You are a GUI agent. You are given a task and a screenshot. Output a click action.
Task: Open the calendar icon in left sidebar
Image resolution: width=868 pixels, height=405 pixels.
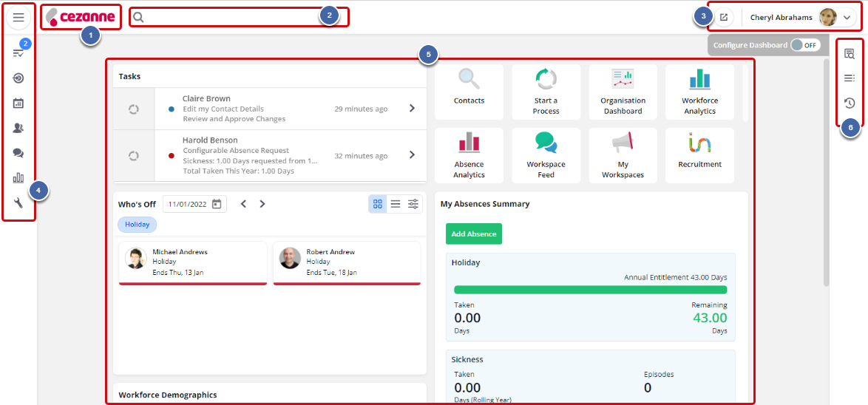(18, 103)
